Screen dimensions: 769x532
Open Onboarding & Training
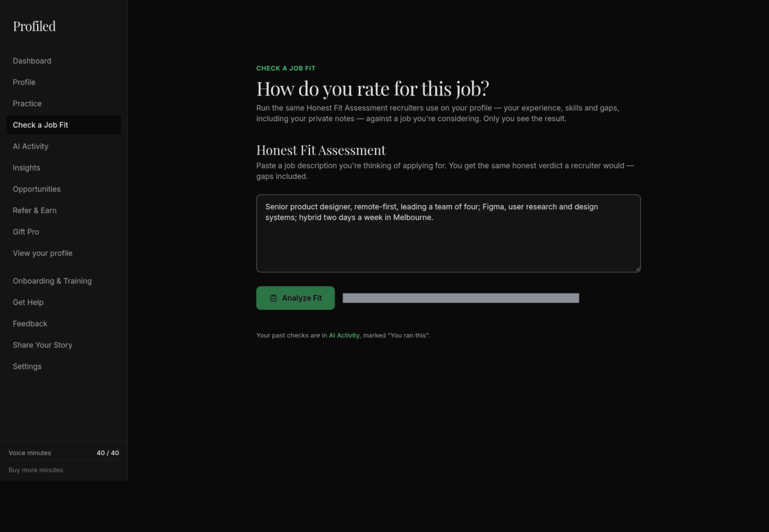point(52,281)
